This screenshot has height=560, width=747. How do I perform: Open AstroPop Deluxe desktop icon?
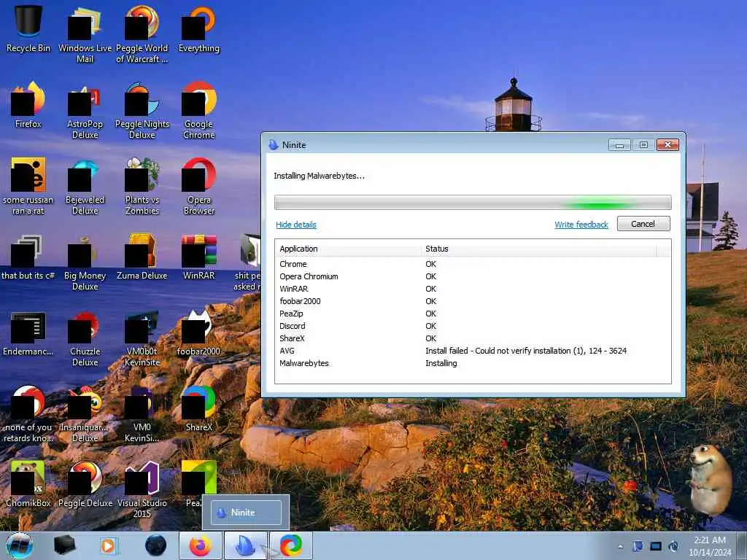85,111
